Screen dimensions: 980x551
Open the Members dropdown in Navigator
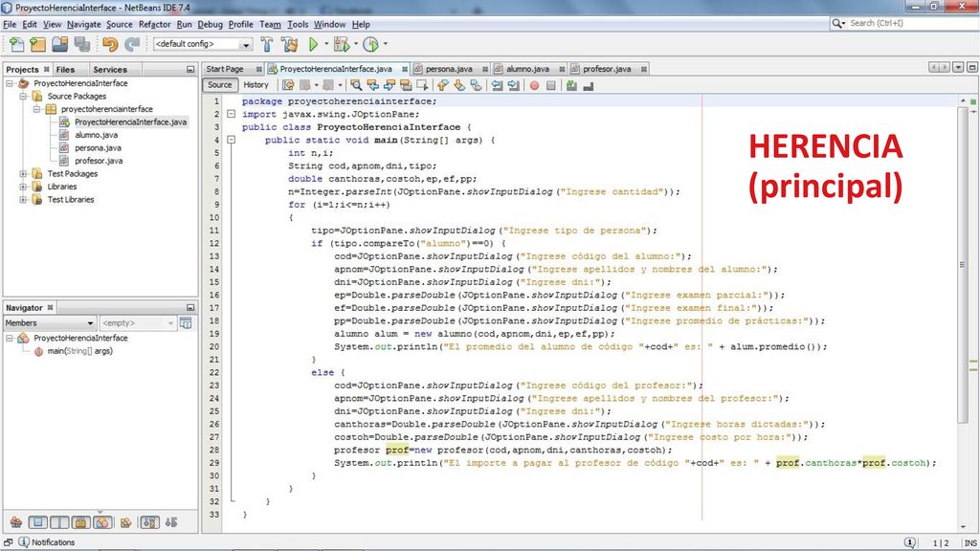pos(50,323)
